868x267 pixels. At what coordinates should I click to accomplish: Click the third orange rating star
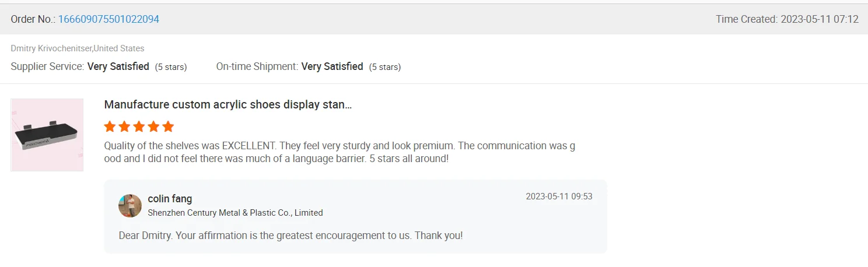[139, 127]
